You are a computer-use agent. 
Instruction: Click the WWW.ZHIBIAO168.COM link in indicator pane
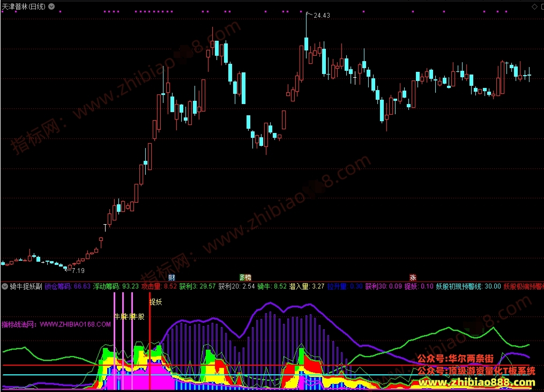pos(75,324)
